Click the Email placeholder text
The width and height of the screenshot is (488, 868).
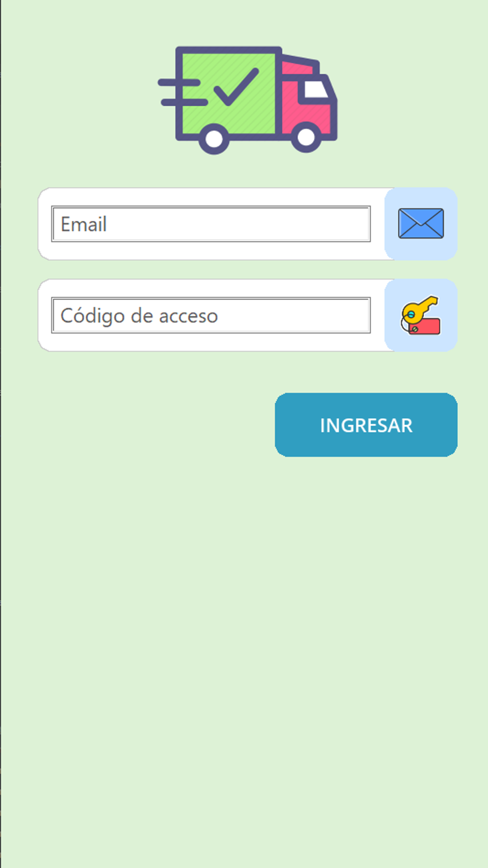coord(83,225)
